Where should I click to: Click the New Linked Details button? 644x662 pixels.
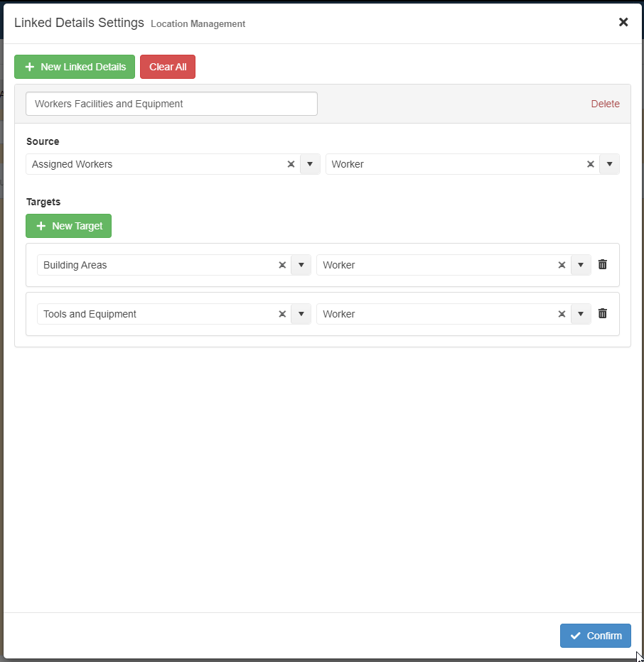(75, 67)
